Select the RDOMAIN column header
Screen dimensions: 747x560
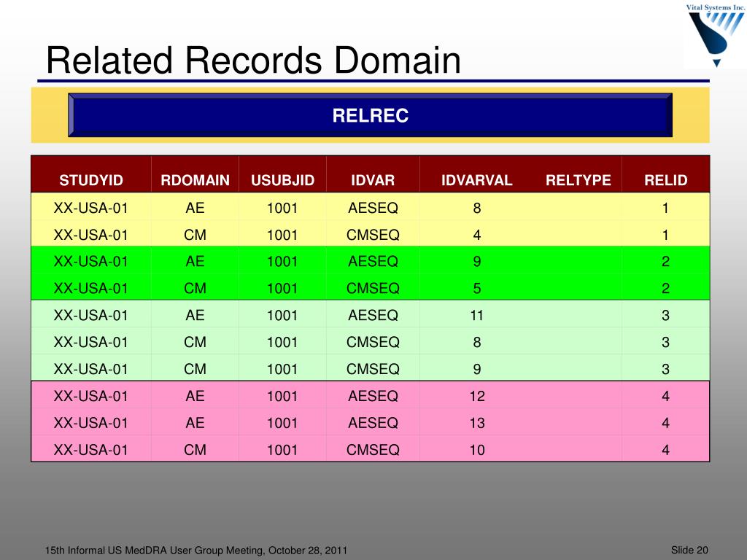click(x=195, y=180)
